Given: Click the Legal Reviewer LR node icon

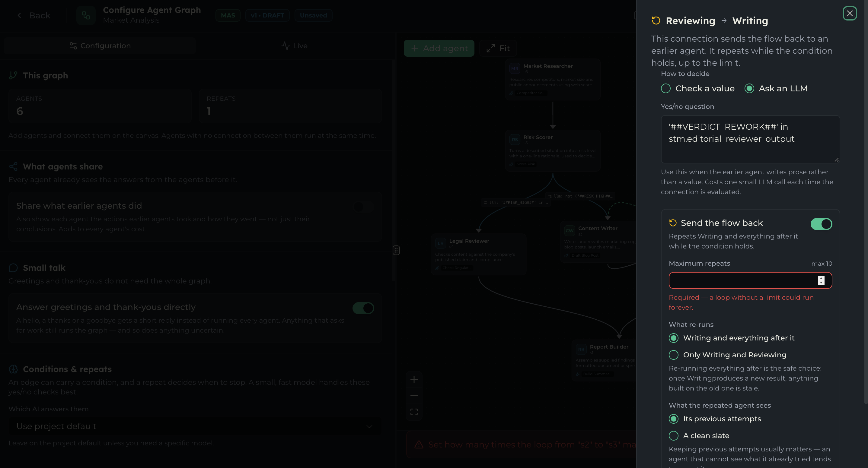Looking at the screenshot, I should point(440,243).
